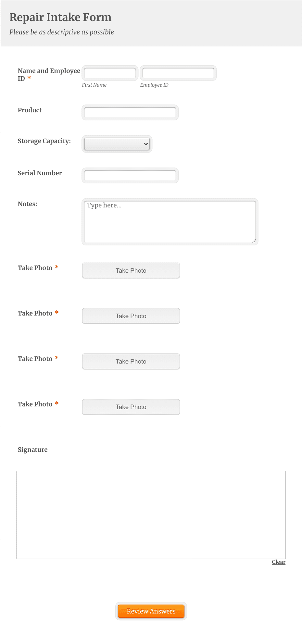
Task: Click the First Name input field
Action: click(x=109, y=73)
